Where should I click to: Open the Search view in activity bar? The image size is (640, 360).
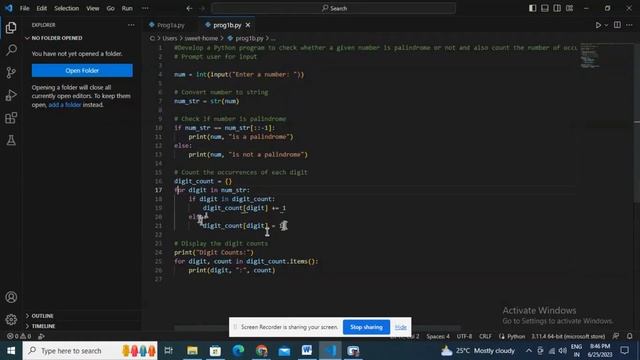pyautogui.click(x=11, y=50)
